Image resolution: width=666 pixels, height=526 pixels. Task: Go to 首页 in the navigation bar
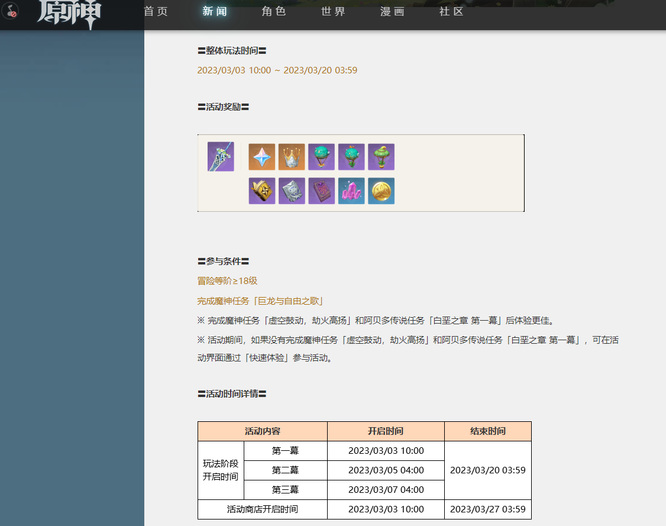coord(156,11)
